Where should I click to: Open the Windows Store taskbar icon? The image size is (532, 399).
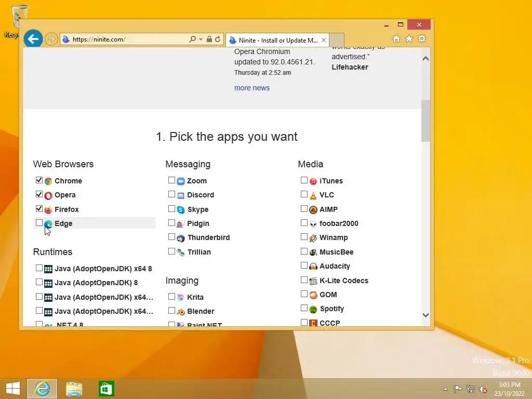coord(106,389)
